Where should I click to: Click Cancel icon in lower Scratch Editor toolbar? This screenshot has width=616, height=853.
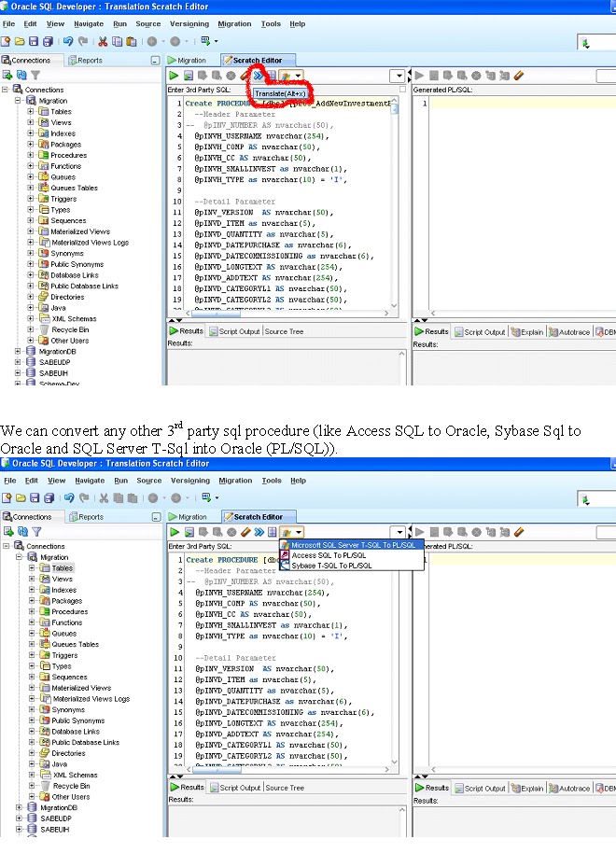(231, 532)
